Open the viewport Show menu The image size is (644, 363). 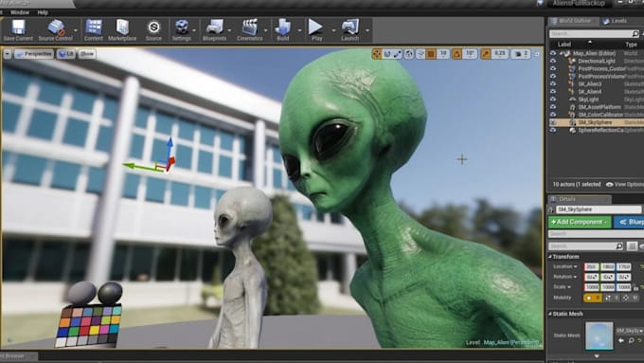87,54
